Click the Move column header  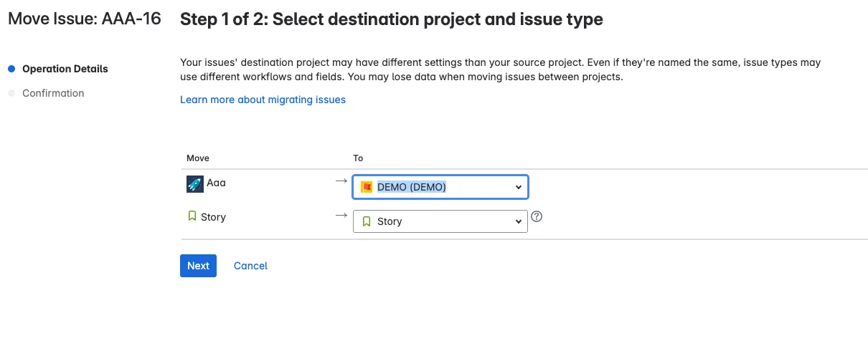coord(198,158)
